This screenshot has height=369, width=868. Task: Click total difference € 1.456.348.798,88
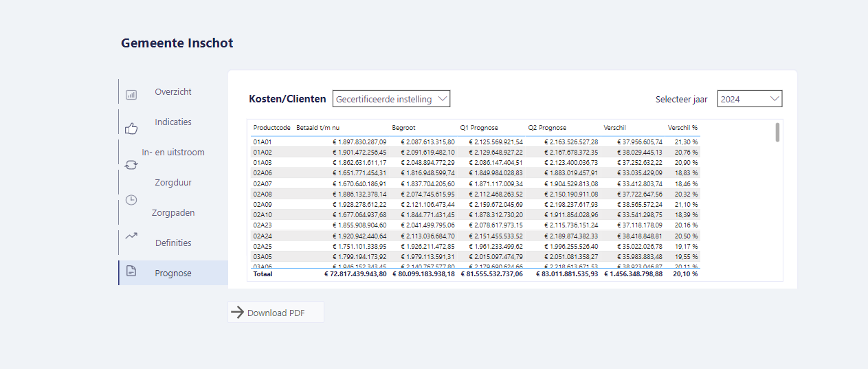click(634, 273)
